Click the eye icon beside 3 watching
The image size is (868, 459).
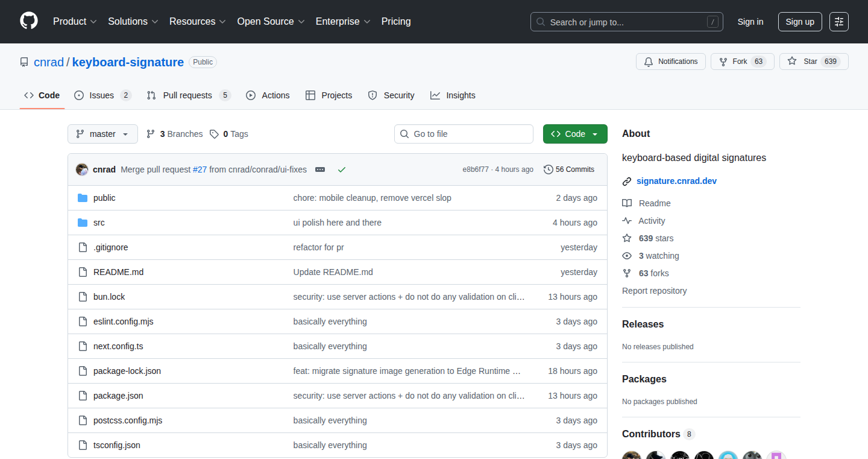[627, 256]
